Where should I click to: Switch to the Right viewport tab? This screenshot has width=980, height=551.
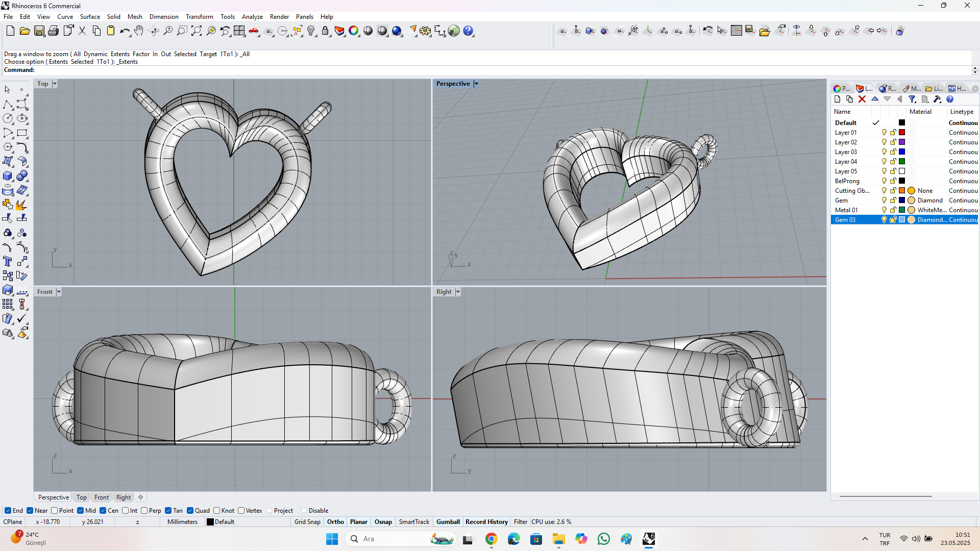pos(124,497)
